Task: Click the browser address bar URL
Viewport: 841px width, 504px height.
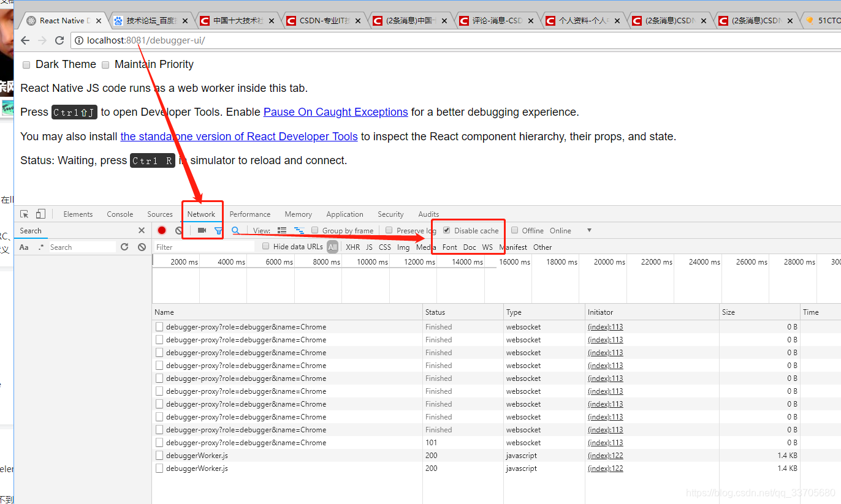Action: point(146,41)
